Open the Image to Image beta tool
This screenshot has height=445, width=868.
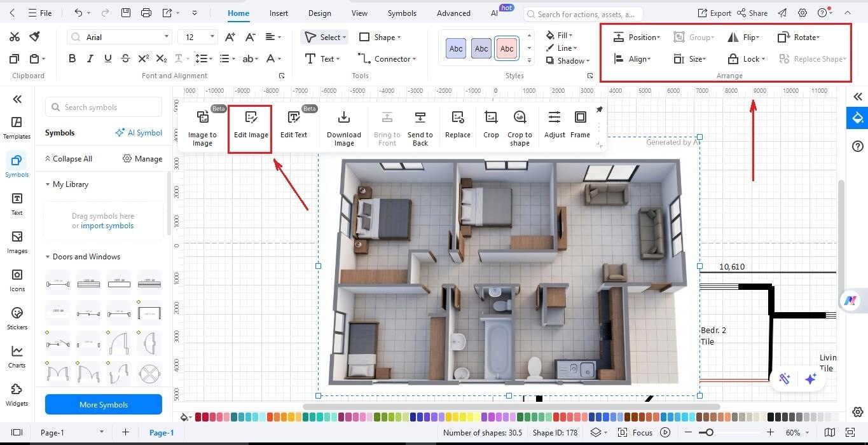[x=202, y=127]
